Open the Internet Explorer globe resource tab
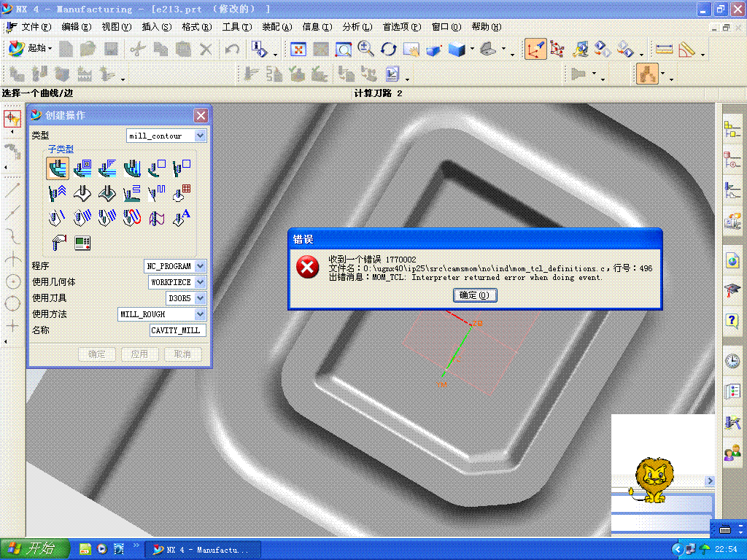Screen dimensions: 747x560 (x=732, y=261)
